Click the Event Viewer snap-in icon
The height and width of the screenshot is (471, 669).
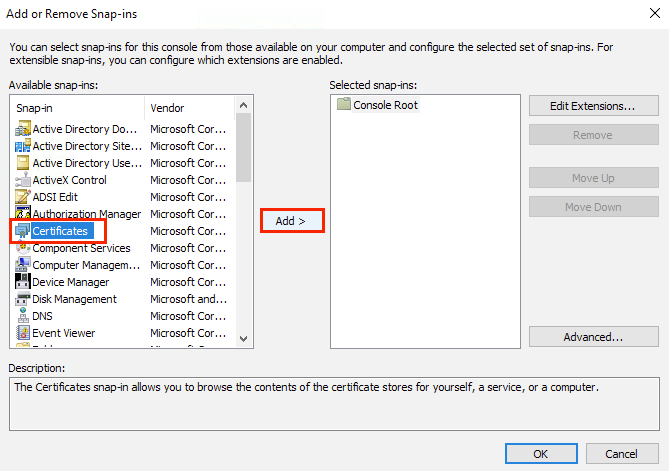[23, 333]
